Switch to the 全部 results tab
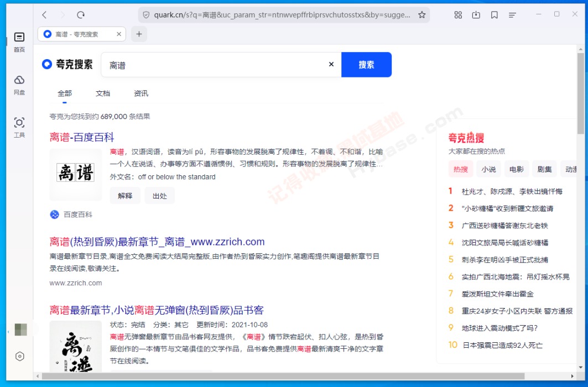The image size is (588, 387). pos(65,93)
